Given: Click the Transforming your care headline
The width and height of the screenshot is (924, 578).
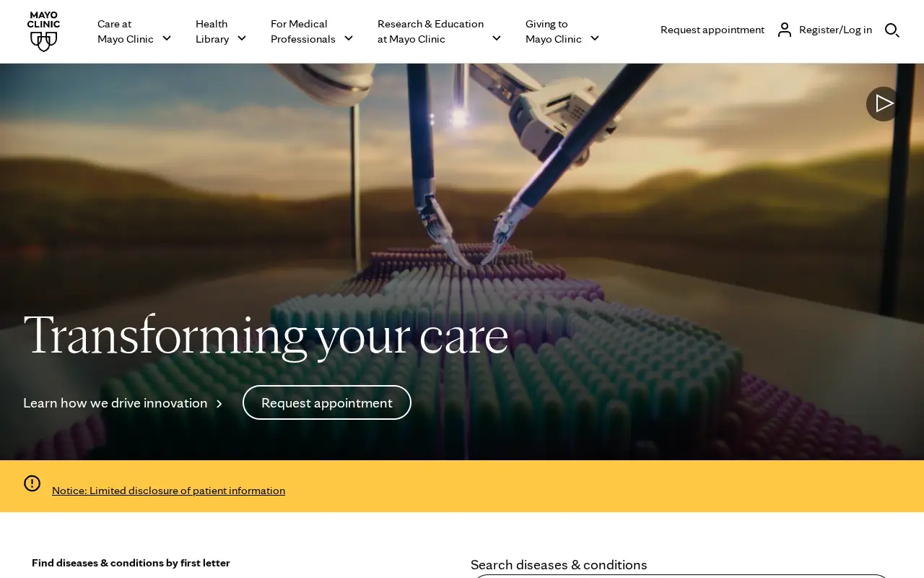Looking at the screenshot, I should pos(266,335).
